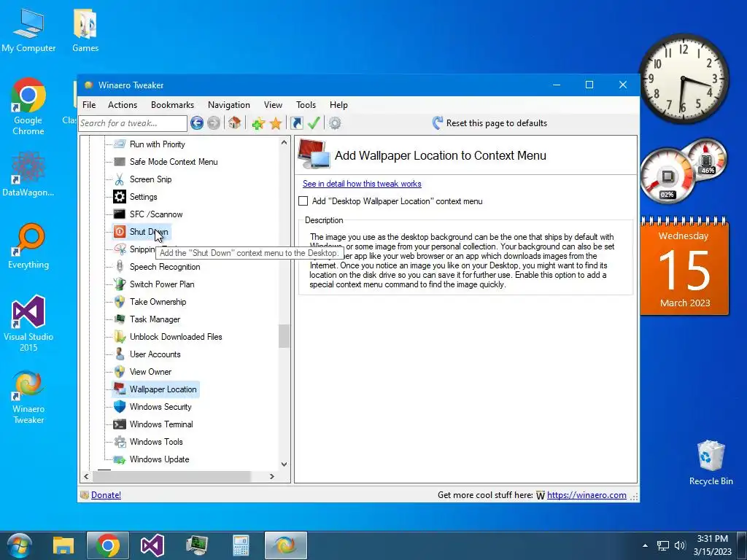
Task: Add bookmark using green plus star icon
Action: pyautogui.click(x=258, y=124)
